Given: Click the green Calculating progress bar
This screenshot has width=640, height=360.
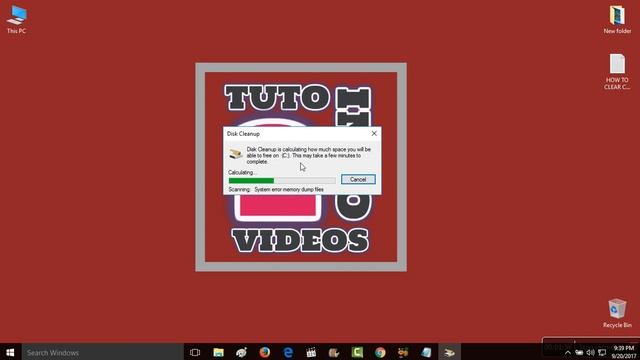Looking at the screenshot, I should click(282, 180).
